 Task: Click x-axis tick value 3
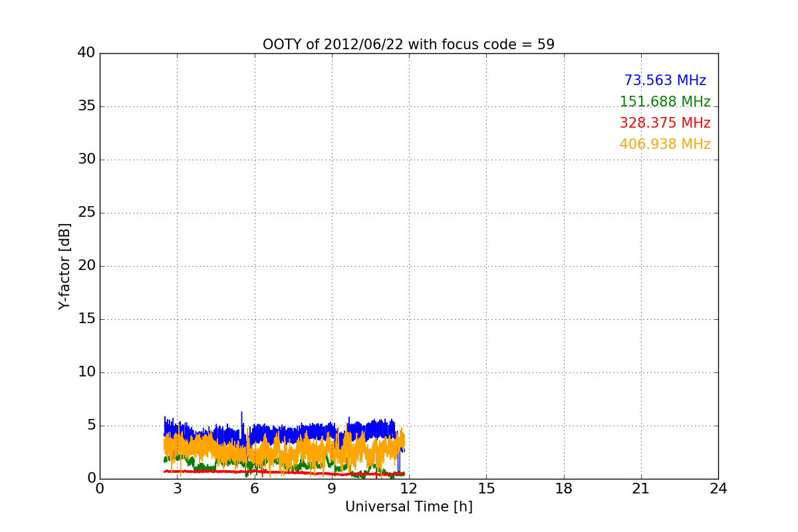[177, 489]
